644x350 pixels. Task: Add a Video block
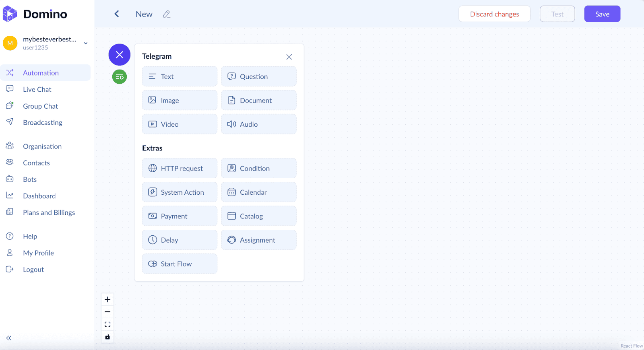click(180, 124)
